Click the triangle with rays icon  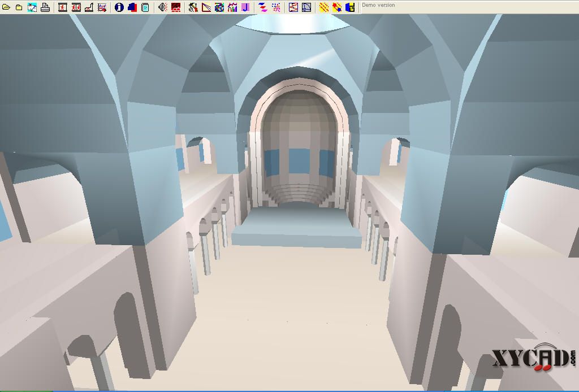pos(206,7)
